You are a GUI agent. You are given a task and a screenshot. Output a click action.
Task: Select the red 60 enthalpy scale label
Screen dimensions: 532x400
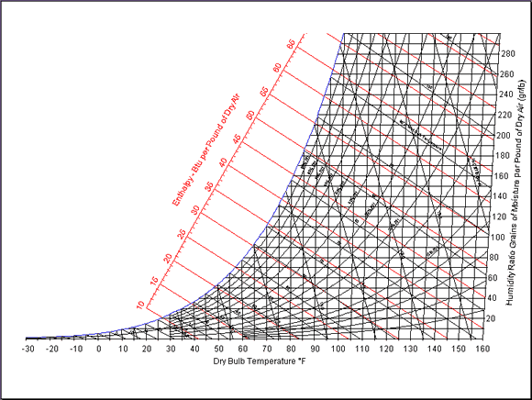(x=278, y=68)
